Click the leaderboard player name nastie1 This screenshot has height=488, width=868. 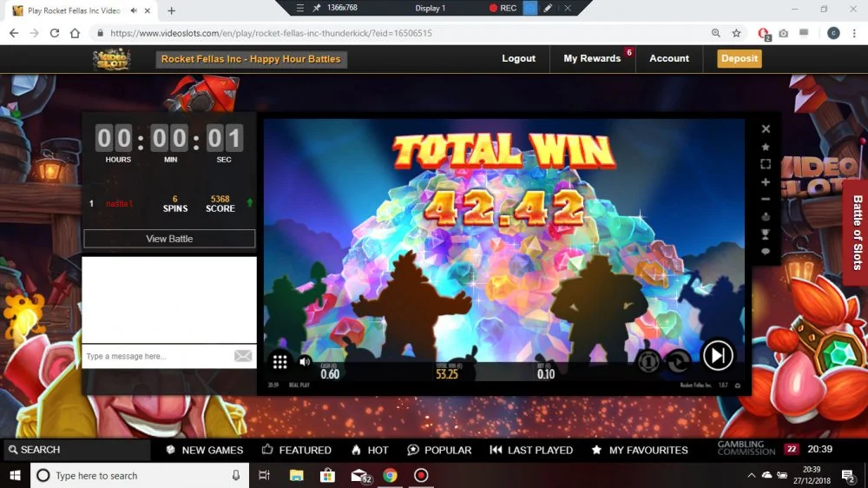click(x=119, y=204)
